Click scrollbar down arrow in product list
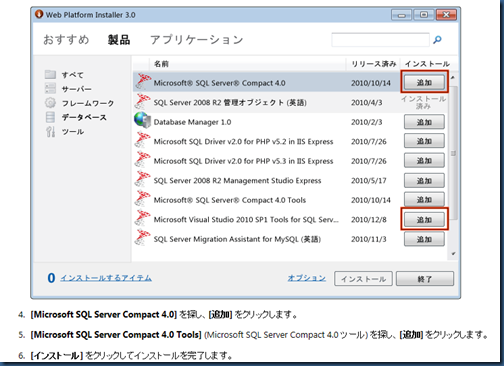Image resolution: width=504 pixels, height=366 pixels. (x=453, y=254)
